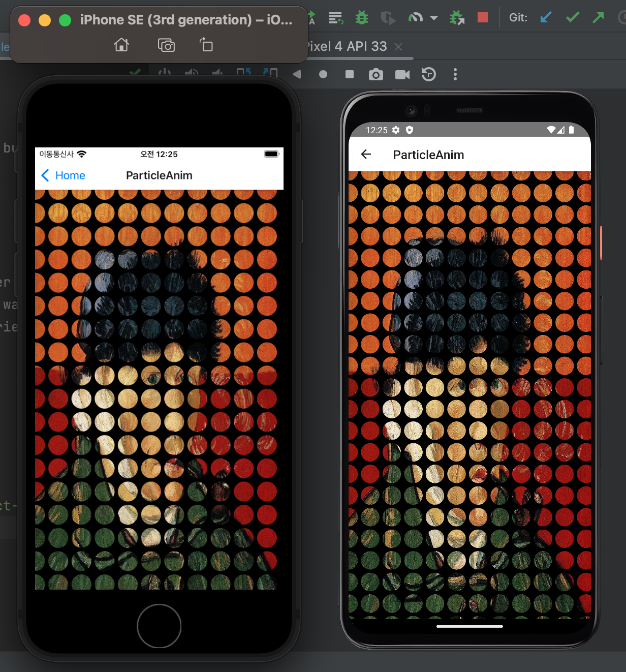This screenshot has width=626, height=672.
Task: Click the iPhone simulator window title
Action: click(x=186, y=20)
